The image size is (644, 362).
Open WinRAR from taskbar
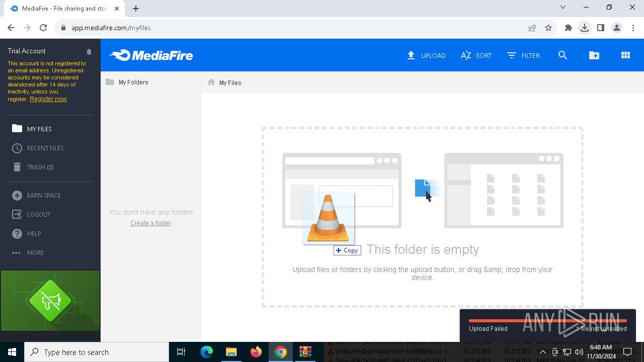pos(305,352)
